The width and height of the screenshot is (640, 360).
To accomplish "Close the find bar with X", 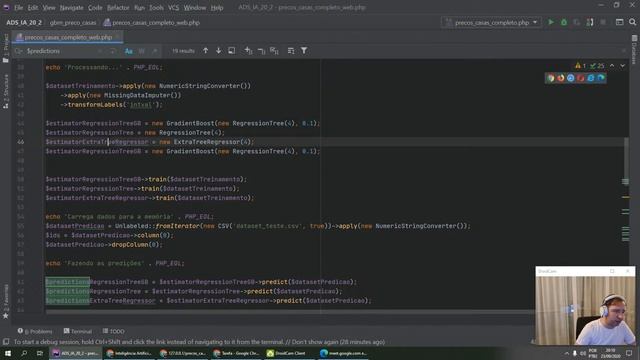I will click(623, 51).
